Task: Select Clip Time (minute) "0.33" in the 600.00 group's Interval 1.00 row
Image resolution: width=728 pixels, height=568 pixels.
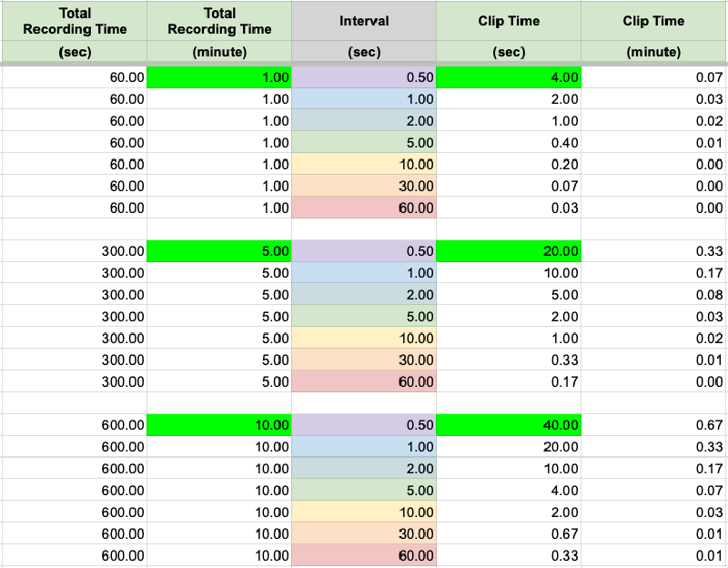Action: pyautogui.click(x=653, y=447)
